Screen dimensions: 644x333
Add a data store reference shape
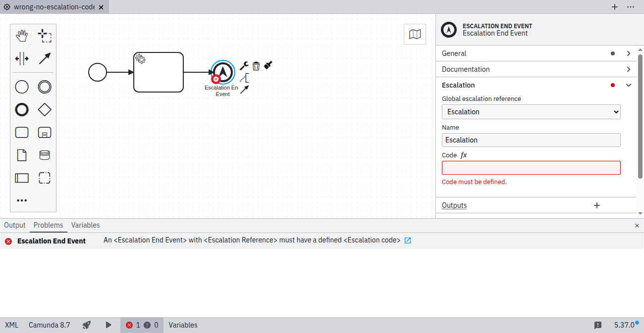(45, 155)
